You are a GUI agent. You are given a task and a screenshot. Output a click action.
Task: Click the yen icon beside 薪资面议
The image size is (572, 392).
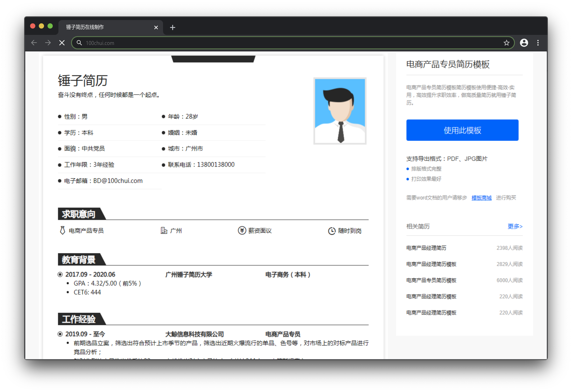(242, 230)
